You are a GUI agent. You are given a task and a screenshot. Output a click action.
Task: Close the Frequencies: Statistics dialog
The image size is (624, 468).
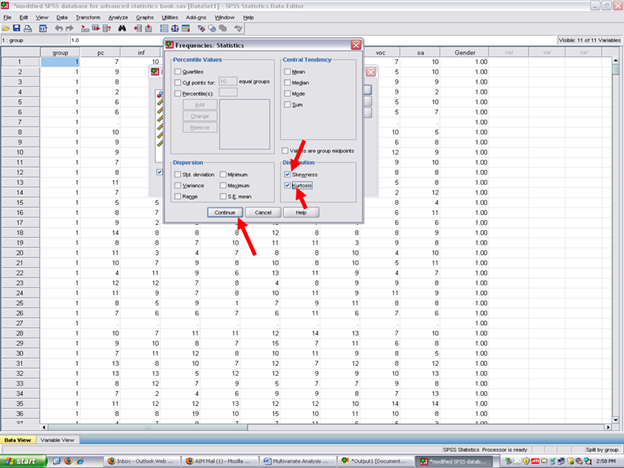coord(356,46)
